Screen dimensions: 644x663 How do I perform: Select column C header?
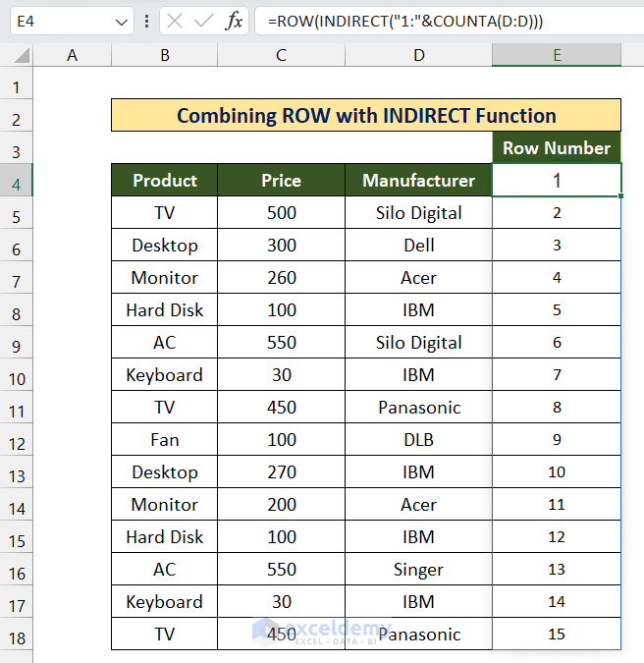pos(282,55)
